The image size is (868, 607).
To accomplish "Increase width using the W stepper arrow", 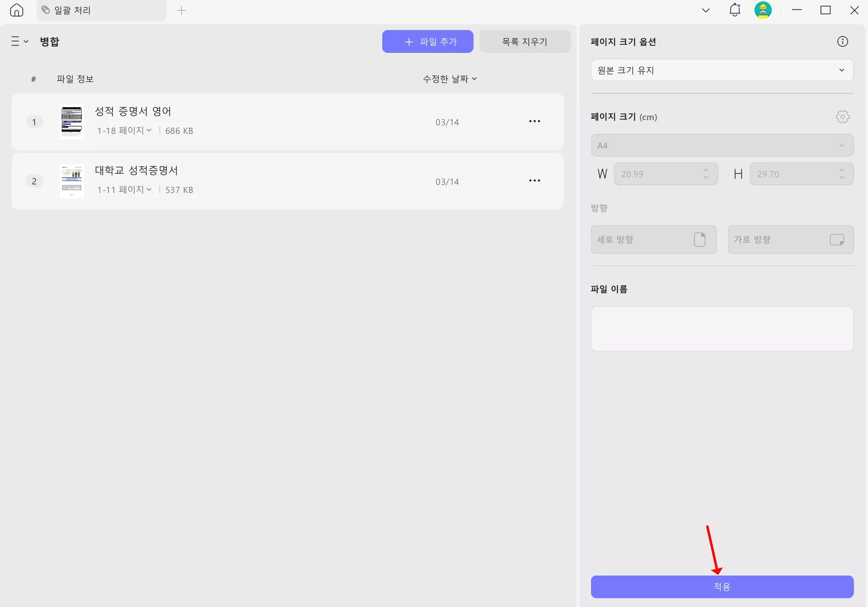I will tap(705, 170).
